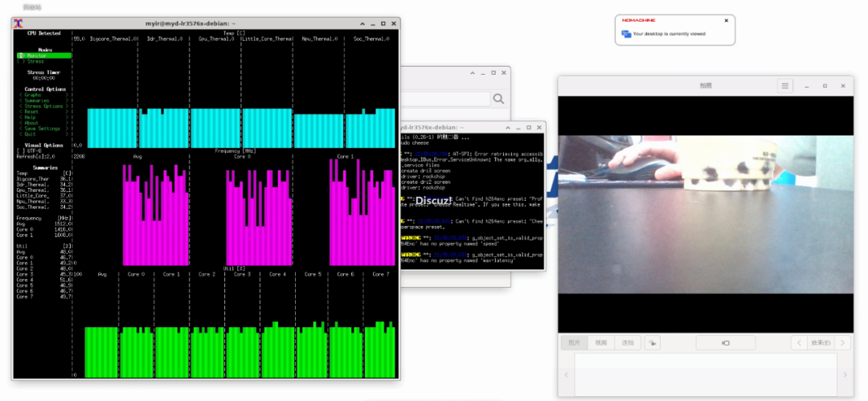Click previous effects arrow in Cheese

coord(799,343)
